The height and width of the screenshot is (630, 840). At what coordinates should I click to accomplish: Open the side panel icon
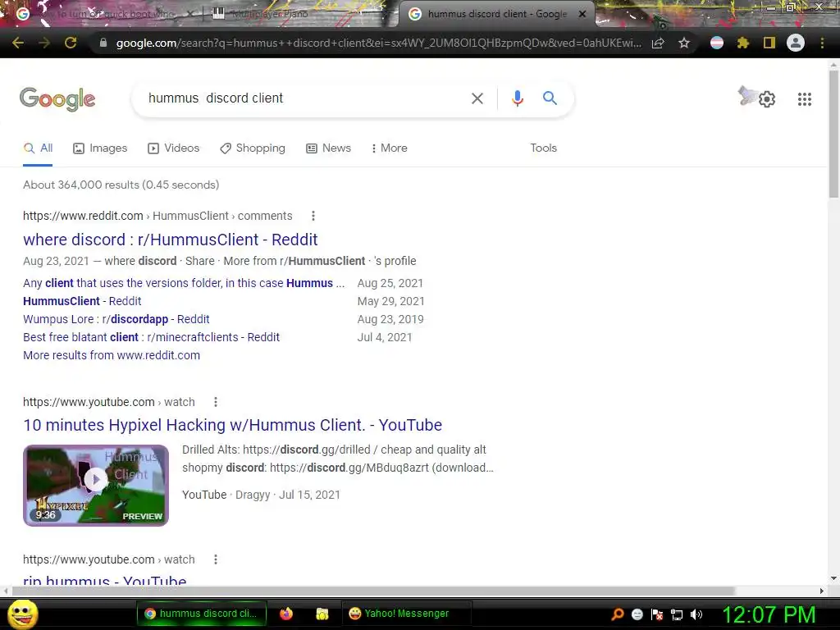(x=769, y=43)
